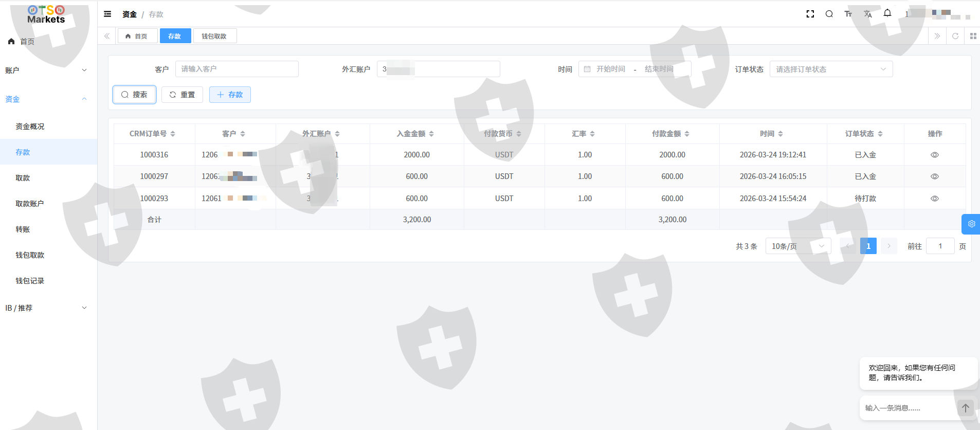980x430 pixels.
Task: Open 取款 in the sidebar
Action: point(23,178)
